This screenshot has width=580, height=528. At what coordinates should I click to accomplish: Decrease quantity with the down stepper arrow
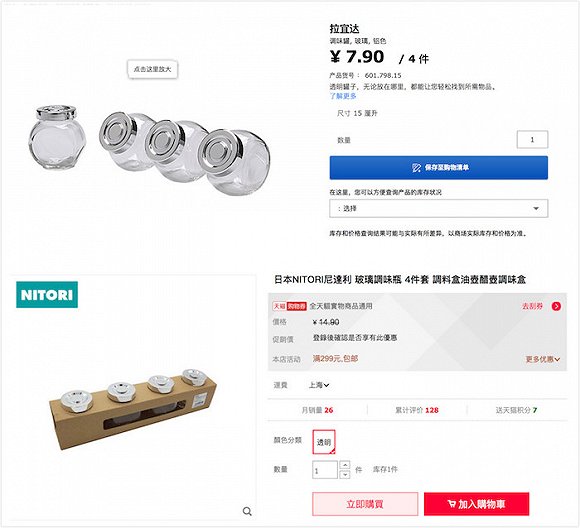click(x=345, y=474)
